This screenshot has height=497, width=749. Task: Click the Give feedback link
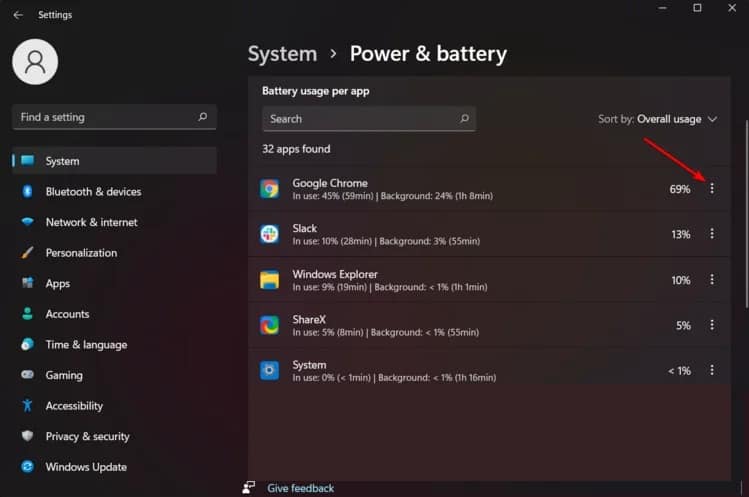[300, 488]
